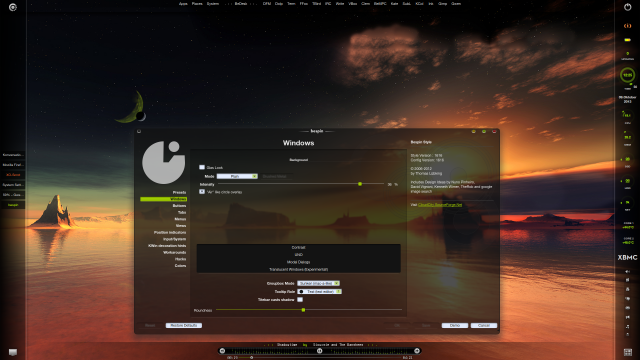The image size is (640, 360).
Task: Skip to next track in player bar
Action: [417, 351]
